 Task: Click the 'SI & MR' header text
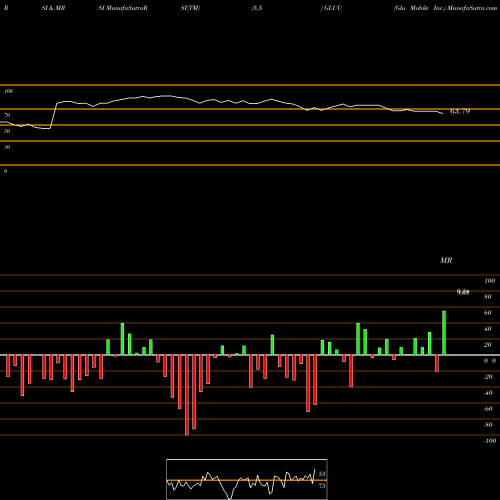tap(53, 8)
